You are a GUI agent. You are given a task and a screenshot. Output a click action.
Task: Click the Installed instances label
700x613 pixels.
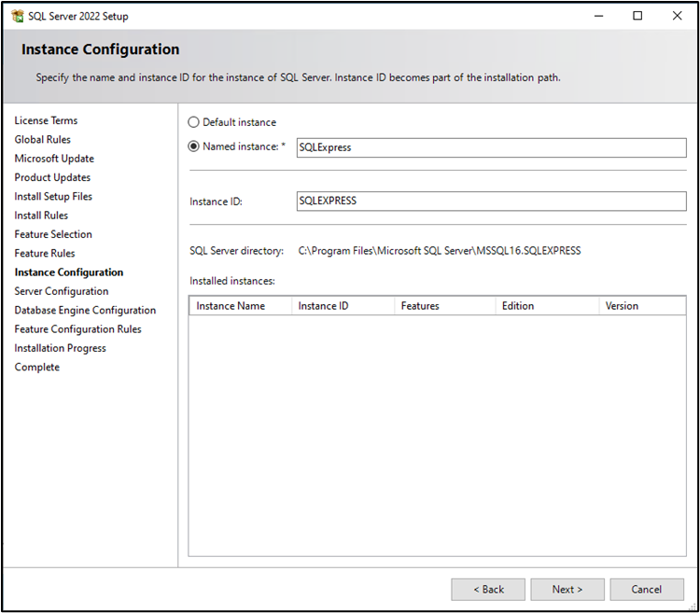click(x=232, y=281)
